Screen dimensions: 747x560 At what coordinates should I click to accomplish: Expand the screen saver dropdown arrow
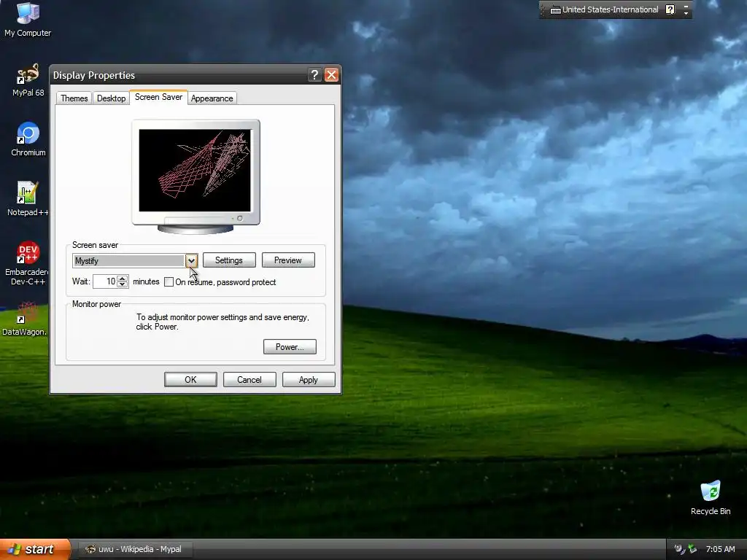point(191,260)
